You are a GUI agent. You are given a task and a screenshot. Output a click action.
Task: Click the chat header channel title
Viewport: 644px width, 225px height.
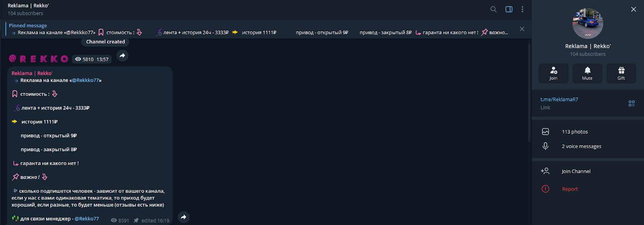(x=28, y=6)
